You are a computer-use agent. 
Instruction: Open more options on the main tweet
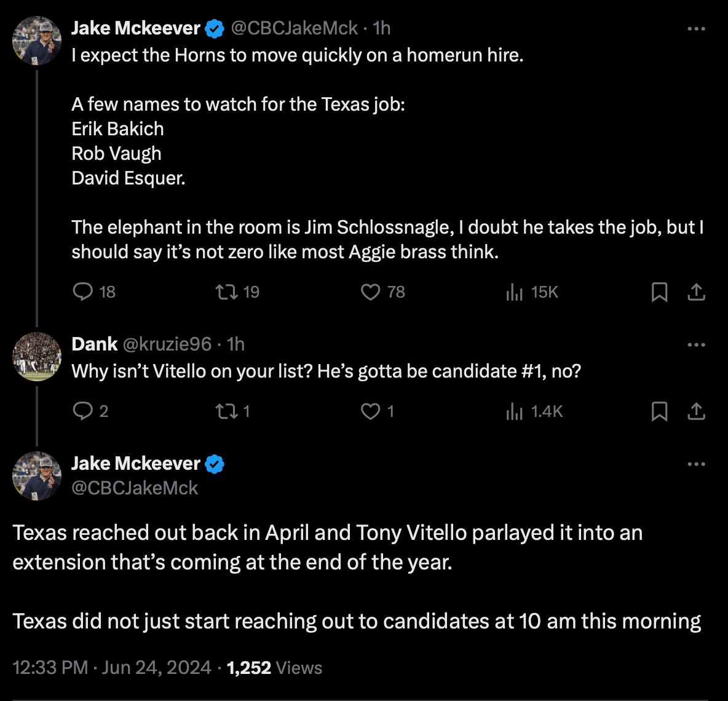point(696,464)
